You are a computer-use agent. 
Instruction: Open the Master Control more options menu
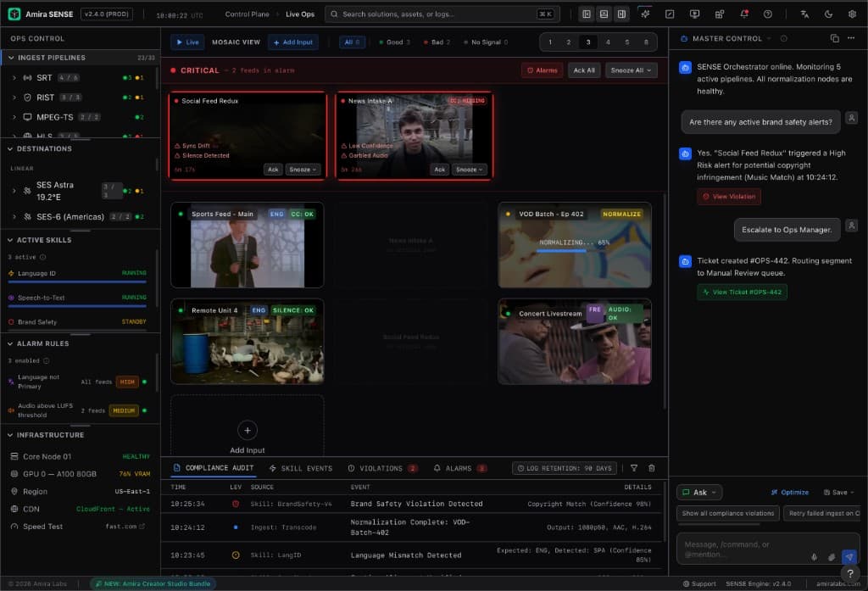[851, 38]
